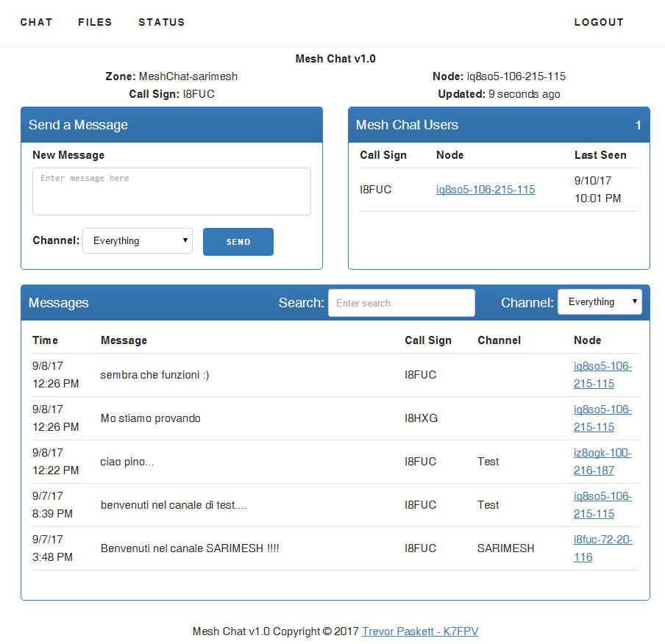The width and height of the screenshot is (665, 644).
Task: Click the 'sembra che funzioni :)' message
Action: (x=154, y=375)
